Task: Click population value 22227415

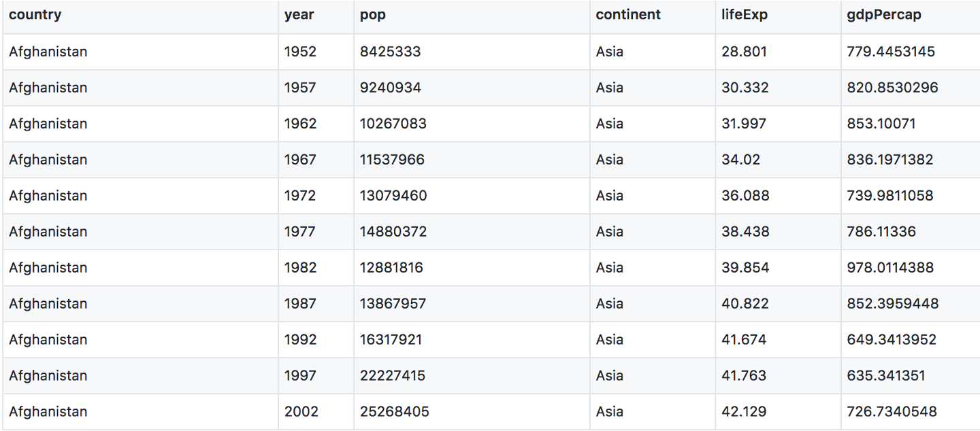Action: point(393,376)
